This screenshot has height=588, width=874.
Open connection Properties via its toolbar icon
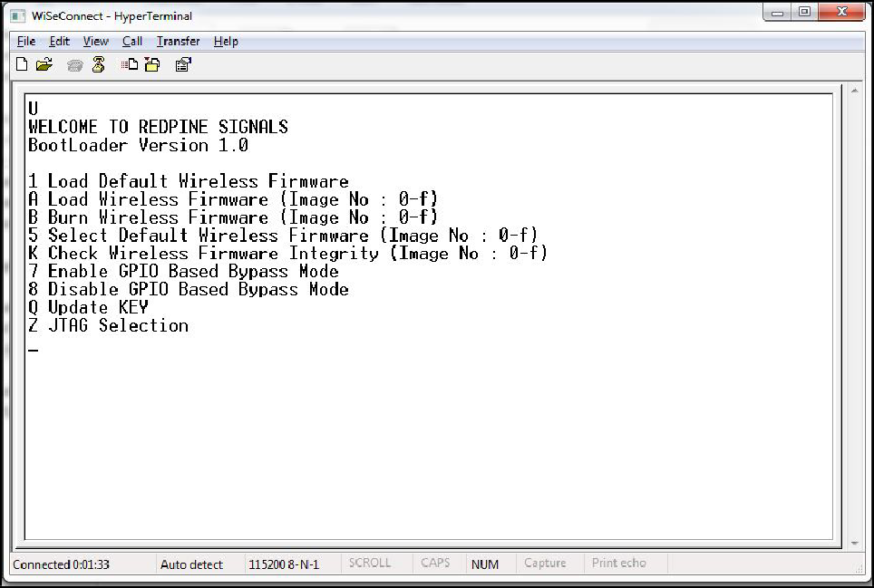click(182, 63)
